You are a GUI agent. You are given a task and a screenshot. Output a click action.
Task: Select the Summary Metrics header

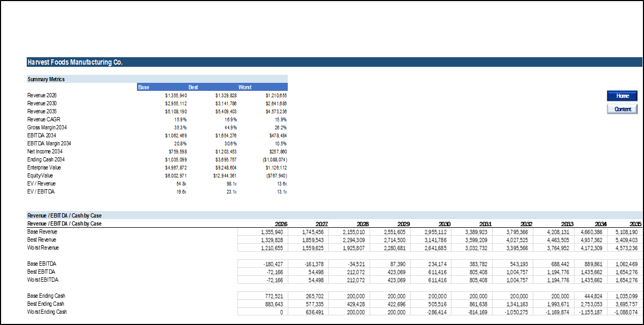(46, 79)
